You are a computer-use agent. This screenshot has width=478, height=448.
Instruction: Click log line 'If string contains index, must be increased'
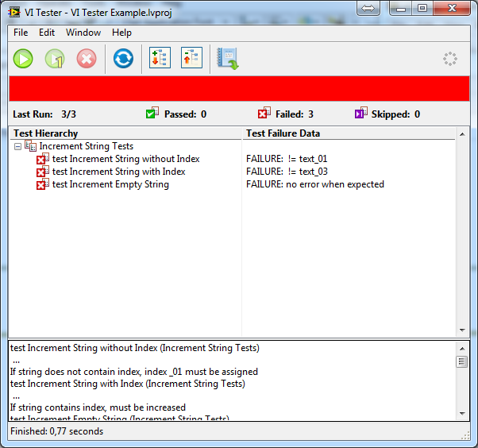click(98, 407)
